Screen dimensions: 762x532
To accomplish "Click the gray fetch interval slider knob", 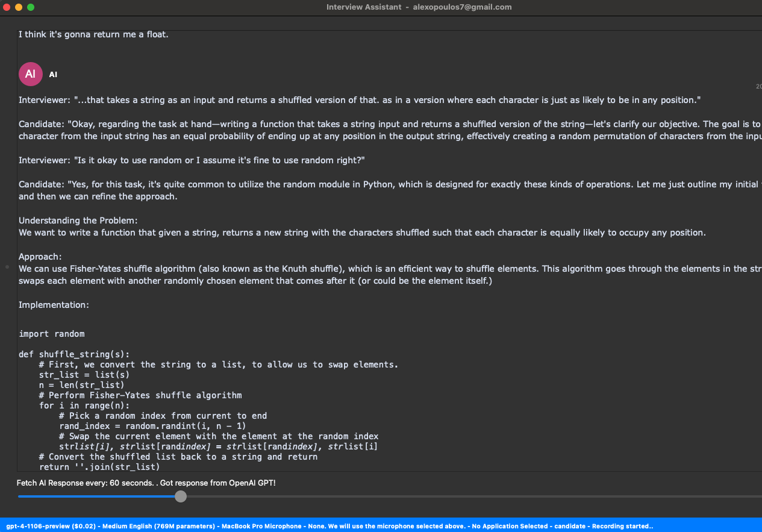I will pos(181,496).
